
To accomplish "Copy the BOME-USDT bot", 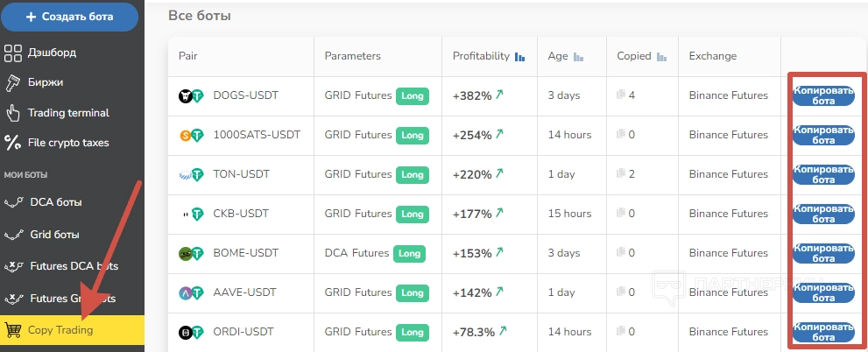I will 823,253.
